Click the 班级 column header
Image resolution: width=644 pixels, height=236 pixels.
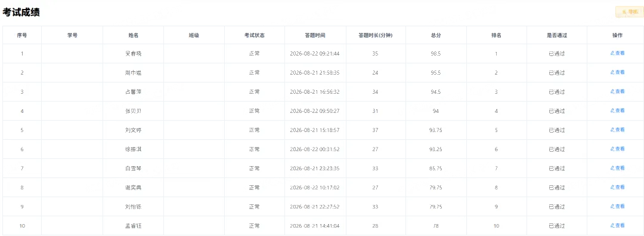click(x=194, y=35)
